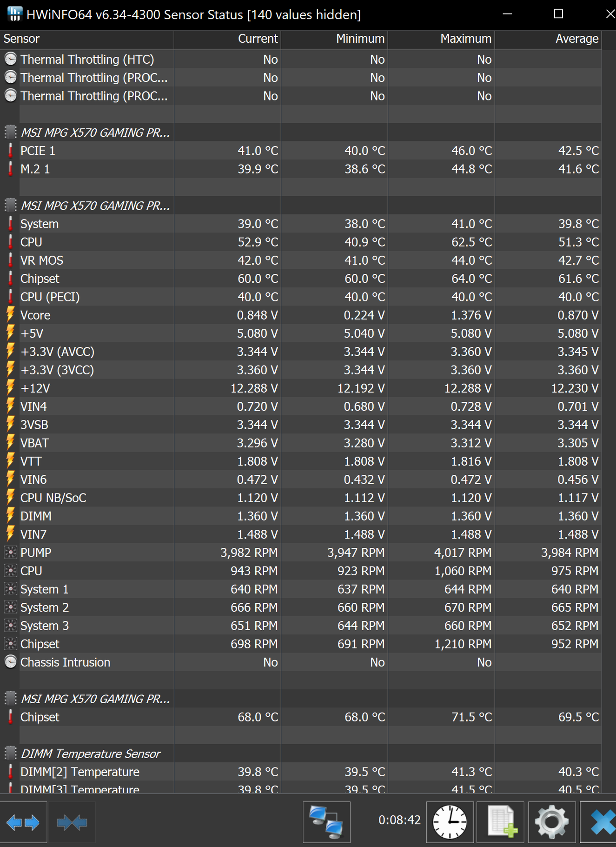Screen dimensions: 616x847
Task: Select the DIMM voltage row label
Action: pyautogui.click(x=36, y=516)
